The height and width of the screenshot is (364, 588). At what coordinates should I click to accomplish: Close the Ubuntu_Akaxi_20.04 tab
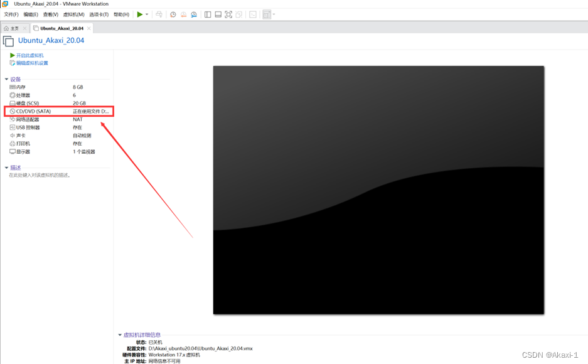(89, 28)
